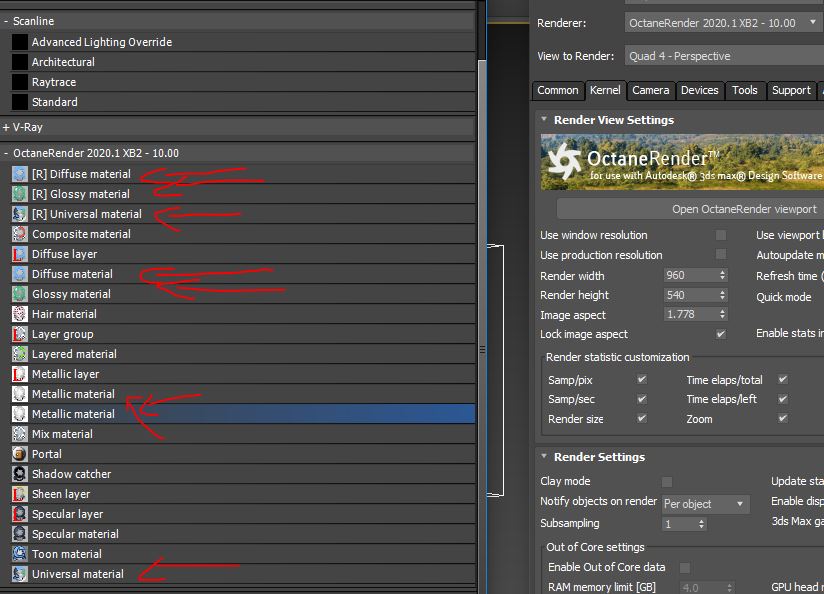Click the Mix material icon
This screenshot has height=594, width=824.
19,434
